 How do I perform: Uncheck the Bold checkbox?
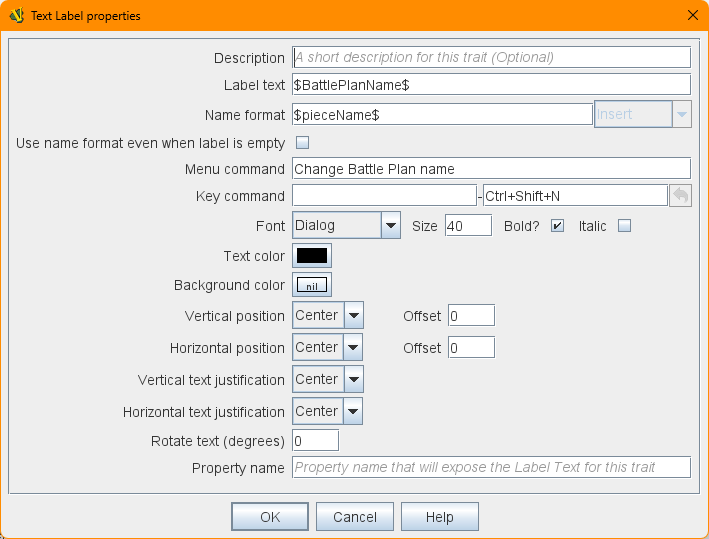tap(558, 226)
